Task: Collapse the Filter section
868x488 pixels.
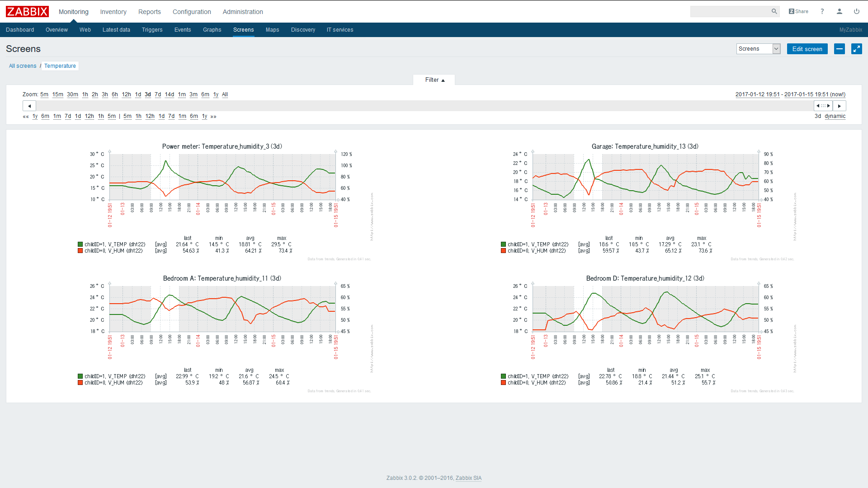Action: [x=434, y=80]
